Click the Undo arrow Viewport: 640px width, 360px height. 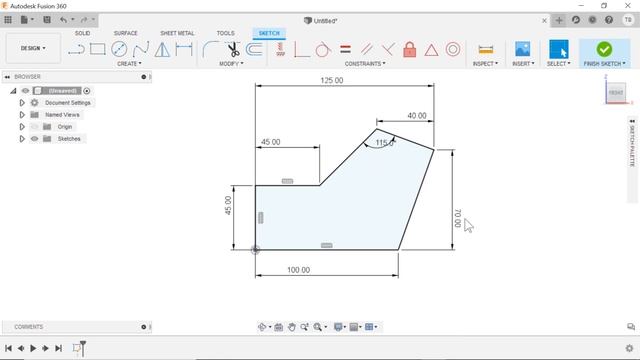click(x=63, y=20)
